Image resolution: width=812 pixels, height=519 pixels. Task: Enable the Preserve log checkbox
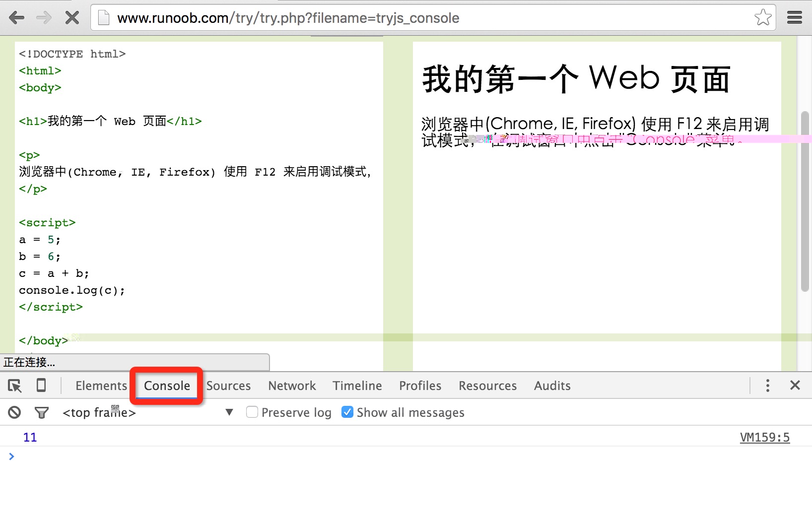pyautogui.click(x=252, y=412)
